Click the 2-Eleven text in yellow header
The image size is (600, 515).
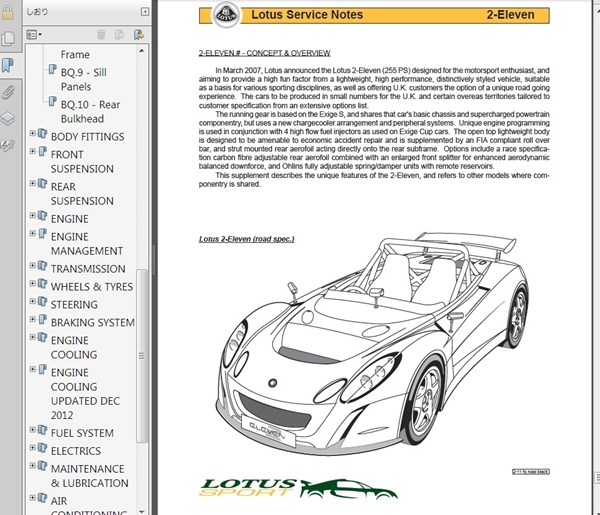pos(510,15)
